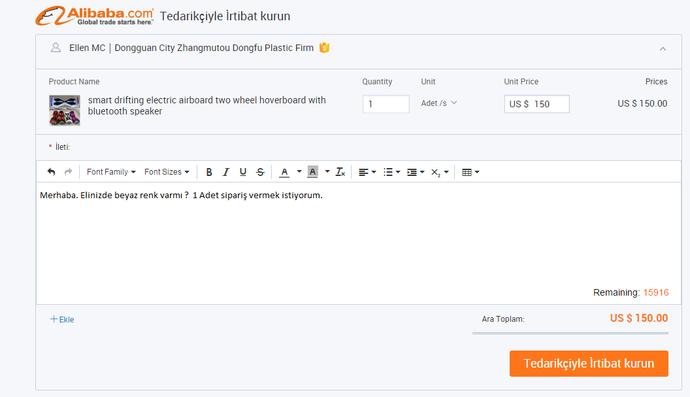Click the Ara Toplam US $ 150.00 amount
This screenshot has width=690, height=397.
[639, 318]
